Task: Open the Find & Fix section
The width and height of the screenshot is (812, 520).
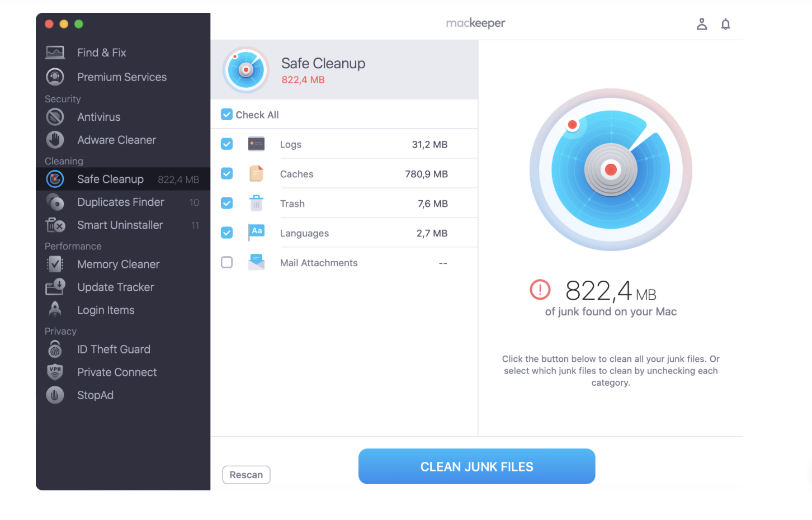Action: coord(102,52)
